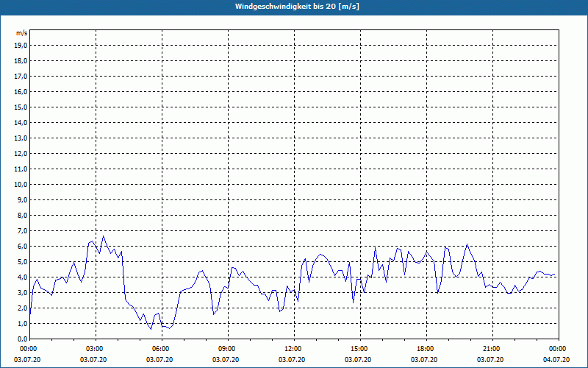Image resolution: width=588 pixels, height=368 pixels.
Task: Click the 4,0 y-axis label
Action: pos(22,277)
